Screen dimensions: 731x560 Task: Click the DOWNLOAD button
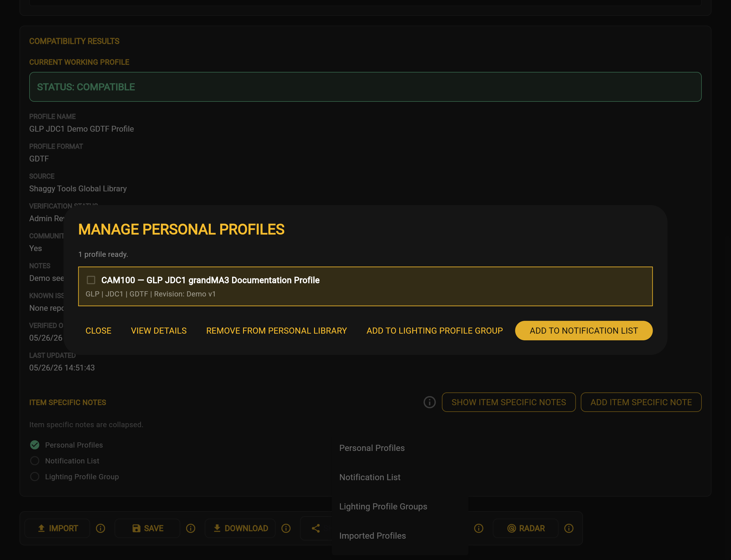(240, 528)
